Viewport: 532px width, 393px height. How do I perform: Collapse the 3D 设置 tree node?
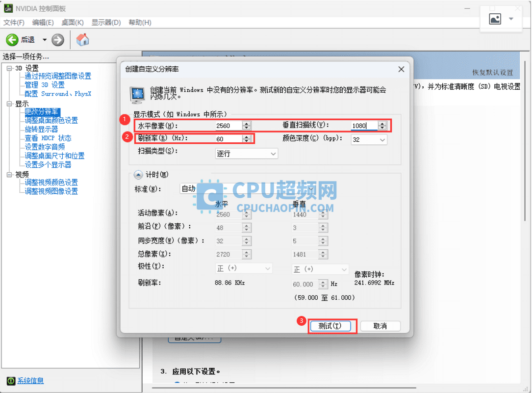9,68
